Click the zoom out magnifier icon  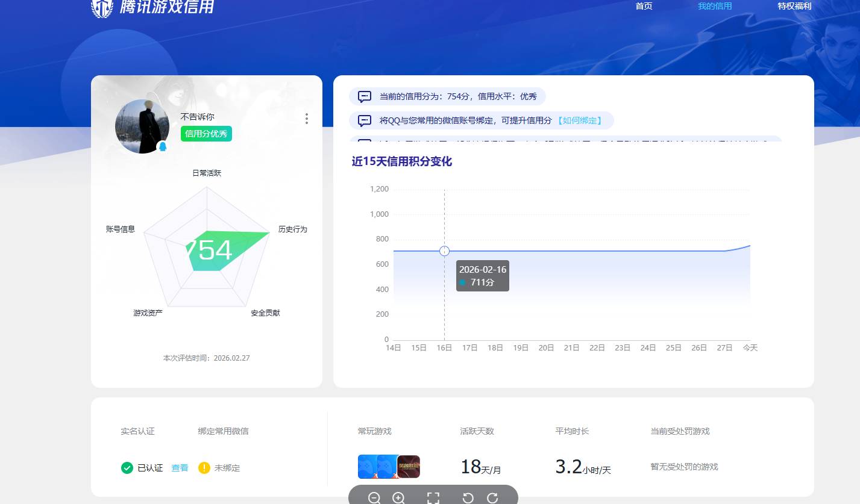point(375,498)
